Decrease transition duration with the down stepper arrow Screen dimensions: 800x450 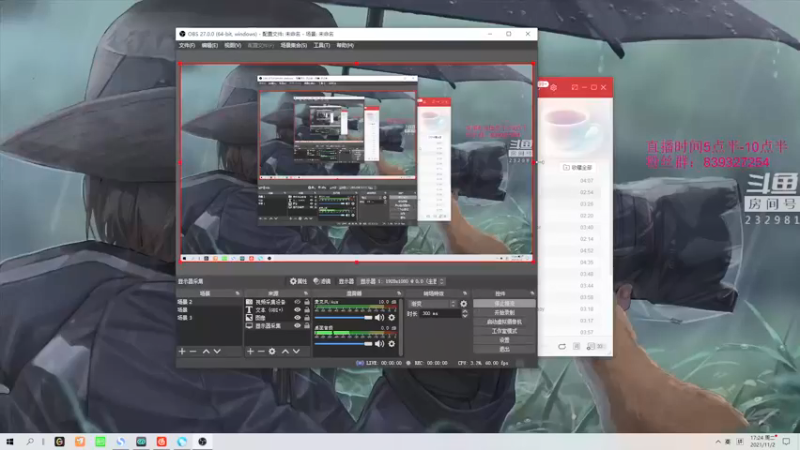pyautogui.click(x=464, y=316)
